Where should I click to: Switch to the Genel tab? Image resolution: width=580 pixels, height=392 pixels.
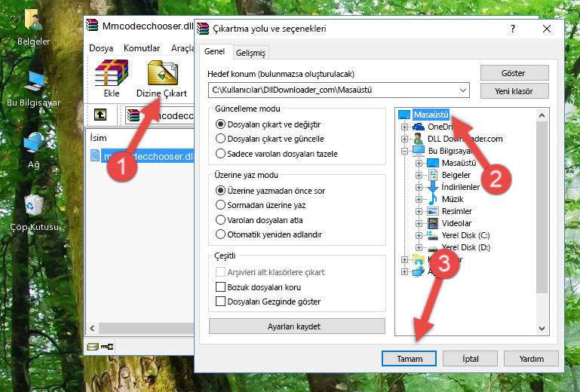[x=215, y=51]
